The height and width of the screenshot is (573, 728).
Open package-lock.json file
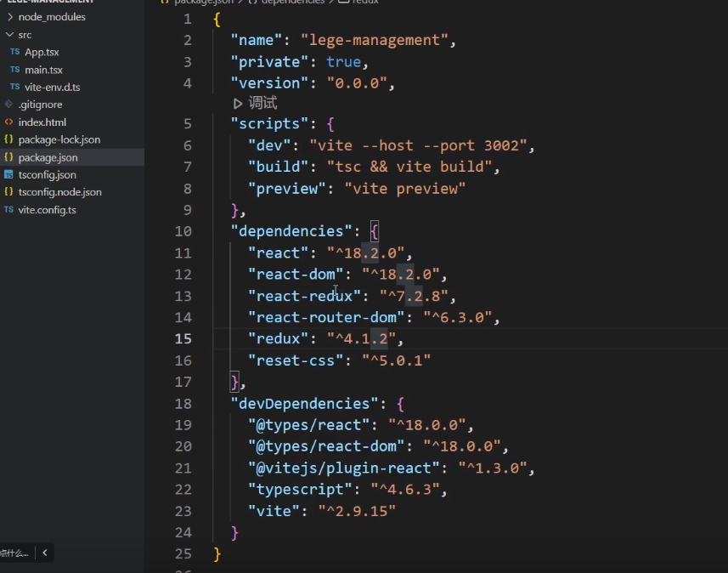click(x=59, y=139)
